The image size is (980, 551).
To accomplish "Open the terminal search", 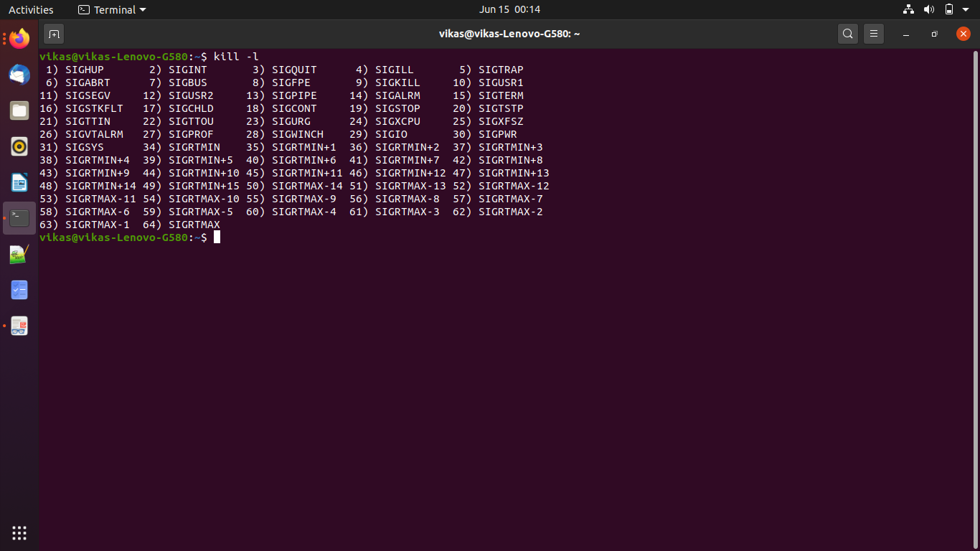I will (x=848, y=34).
